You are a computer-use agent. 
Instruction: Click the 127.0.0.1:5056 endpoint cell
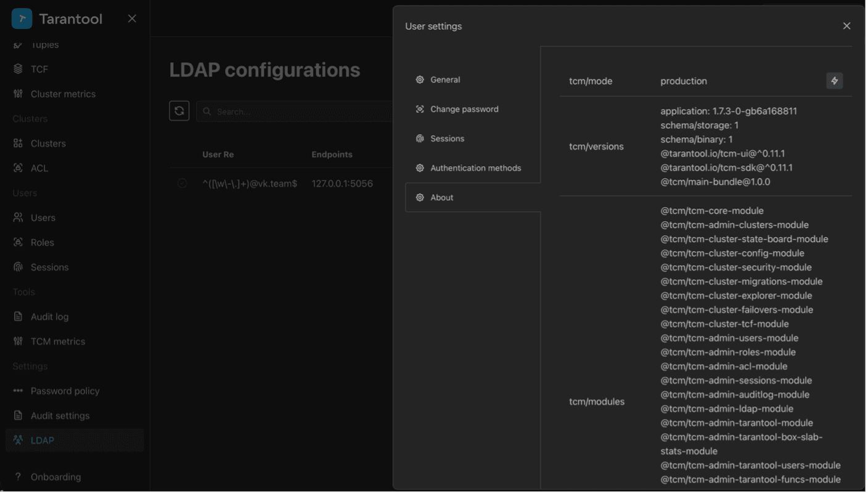[x=342, y=184]
